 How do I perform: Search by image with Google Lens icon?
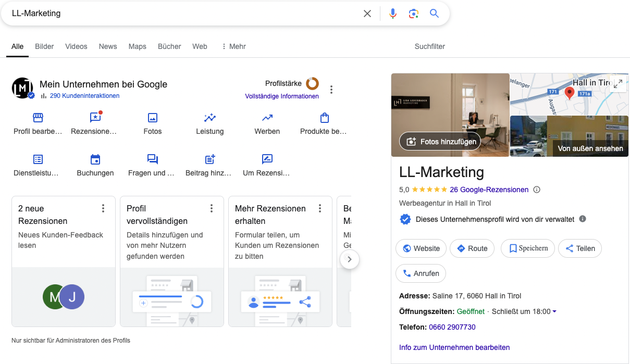coord(414,14)
